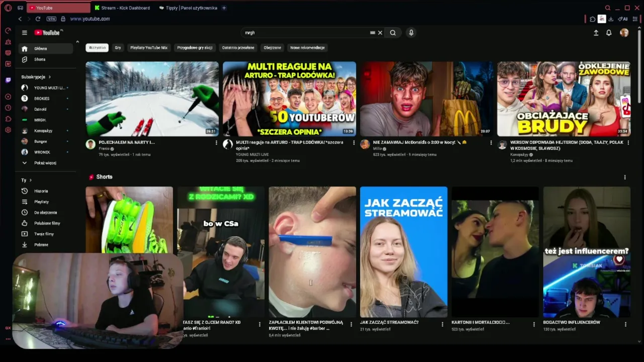Screen dimensions: 644x362
Task: Select the Nowe rekomendacje chip
Action: tap(307, 48)
